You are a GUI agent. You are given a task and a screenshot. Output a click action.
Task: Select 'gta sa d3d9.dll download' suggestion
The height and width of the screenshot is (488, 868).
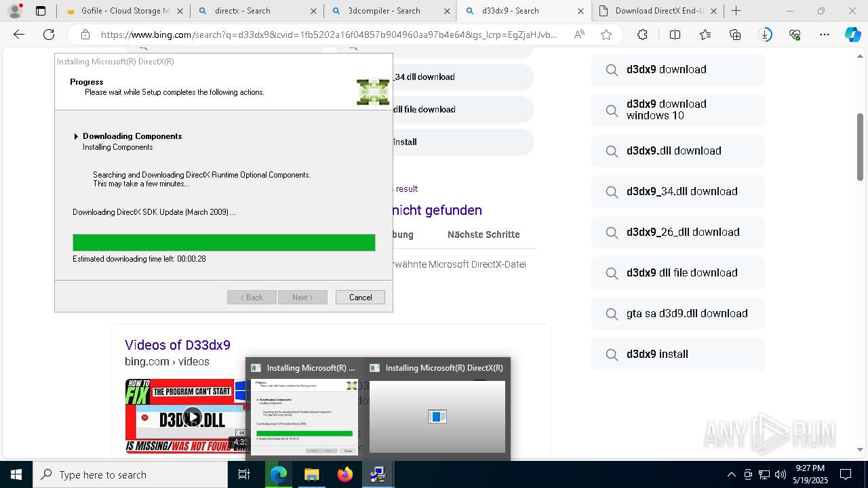(x=678, y=313)
